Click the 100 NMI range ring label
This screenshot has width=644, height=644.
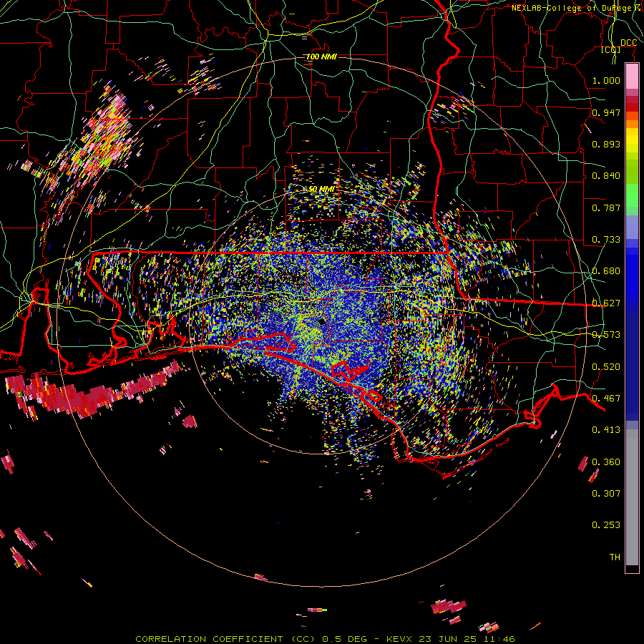click(x=321, y=57)
